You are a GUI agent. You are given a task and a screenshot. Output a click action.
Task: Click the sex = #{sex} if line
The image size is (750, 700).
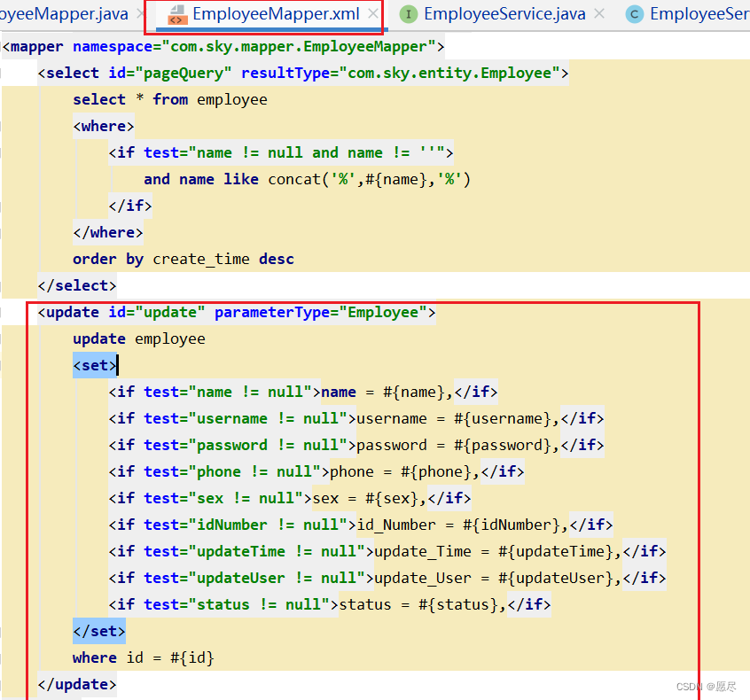coord(289,498)
